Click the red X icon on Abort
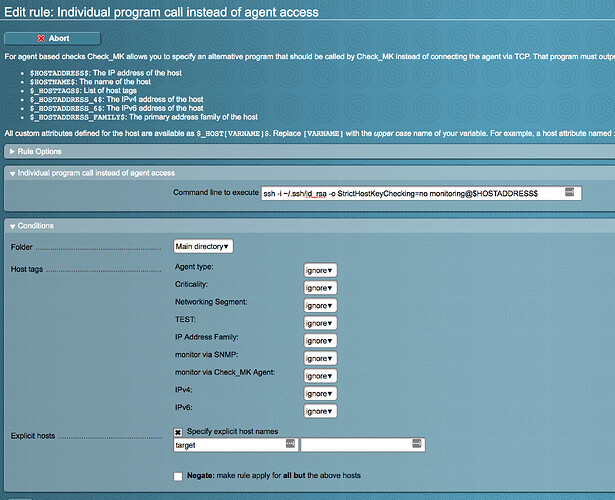615x500 pixels. pos(41,38)
